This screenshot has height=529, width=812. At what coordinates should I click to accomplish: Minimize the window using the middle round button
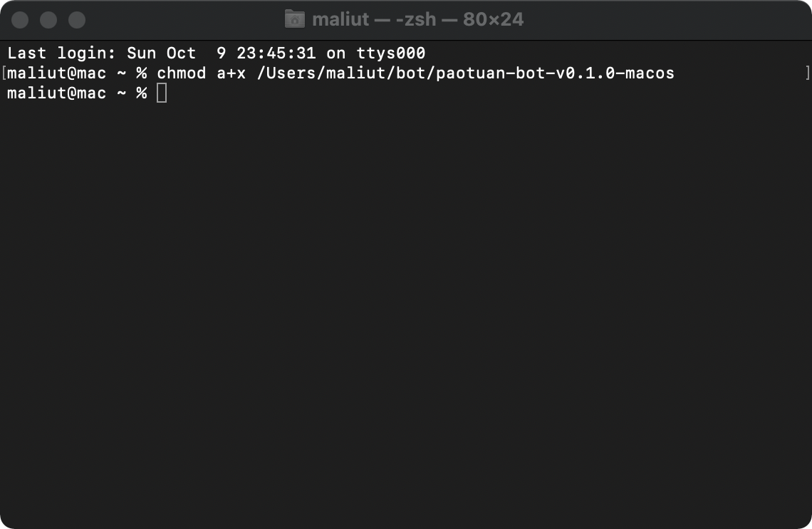coord(48,20)
